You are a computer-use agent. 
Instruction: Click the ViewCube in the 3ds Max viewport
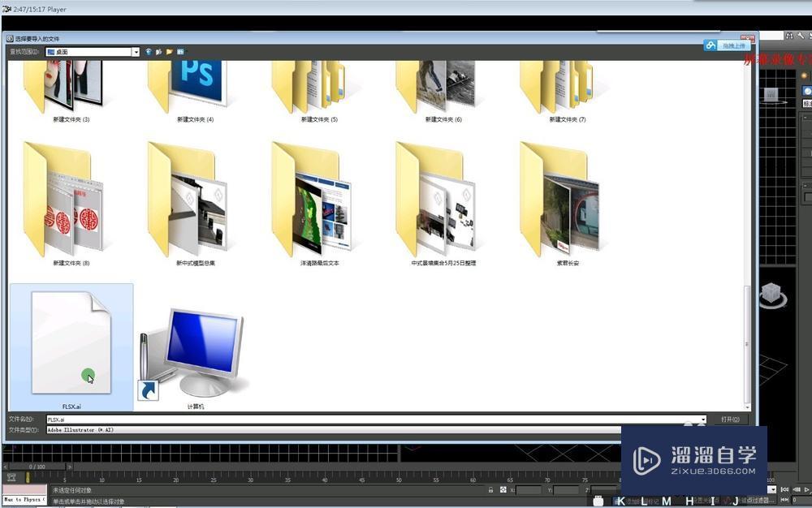point(773,295)
